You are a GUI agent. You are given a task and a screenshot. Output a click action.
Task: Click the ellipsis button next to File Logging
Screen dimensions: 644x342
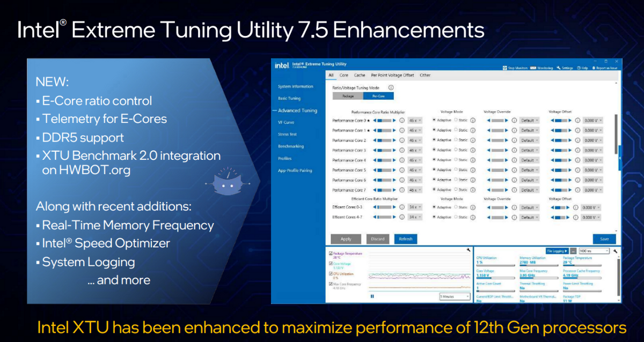[573, 250]
